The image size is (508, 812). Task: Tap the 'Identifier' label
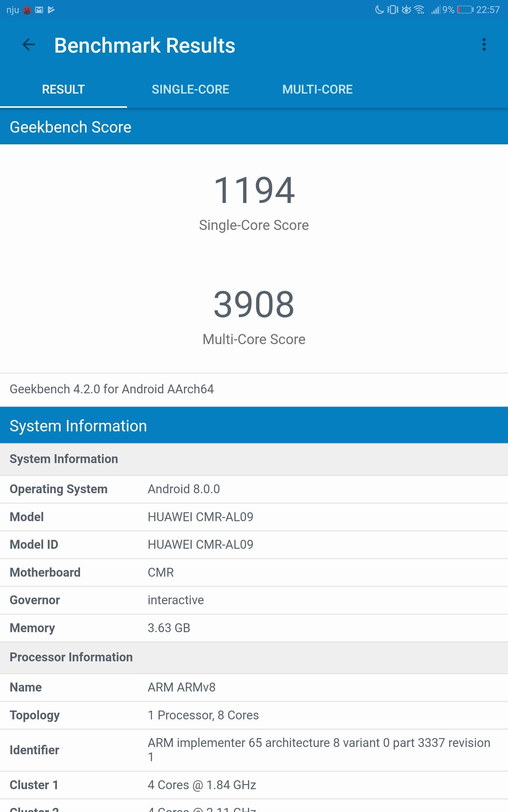(x=34, y=750)
